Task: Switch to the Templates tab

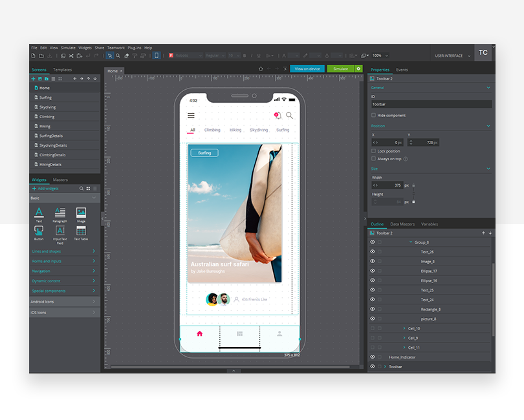Action: pyautogui.click(x=63, y=70)
